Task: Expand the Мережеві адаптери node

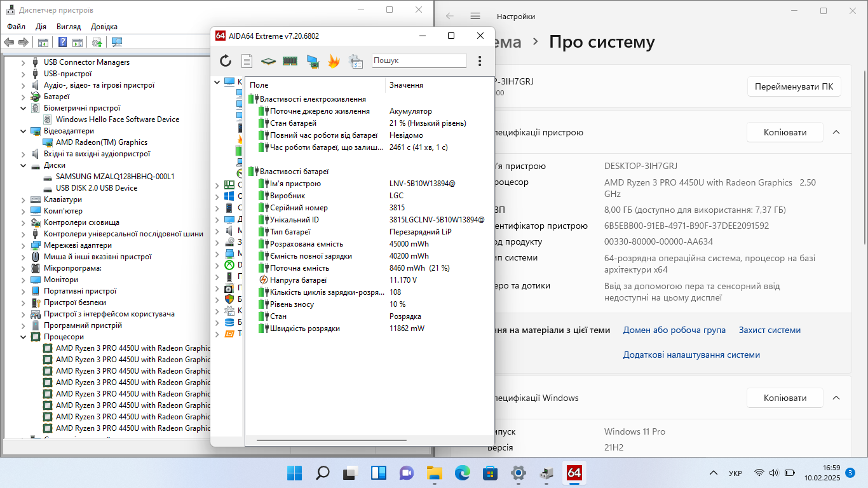Action: click(24, 245)
